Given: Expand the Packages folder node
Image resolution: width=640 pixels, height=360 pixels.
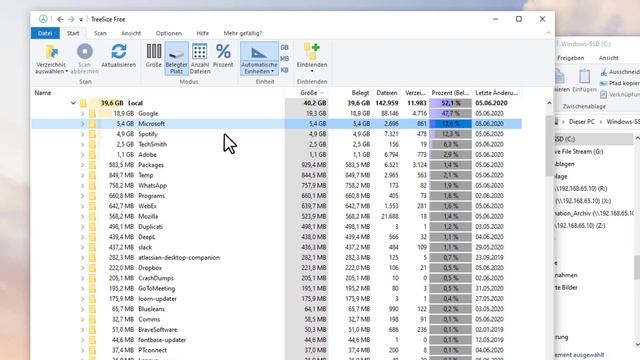Looking at the screenshot, I should (82, 165).
